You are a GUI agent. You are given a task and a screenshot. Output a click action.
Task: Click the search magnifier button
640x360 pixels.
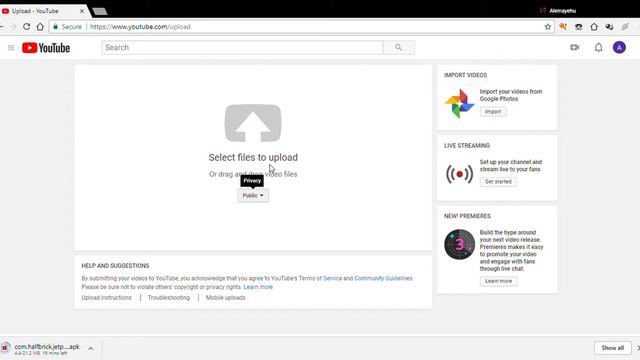[x=398, y=47]
